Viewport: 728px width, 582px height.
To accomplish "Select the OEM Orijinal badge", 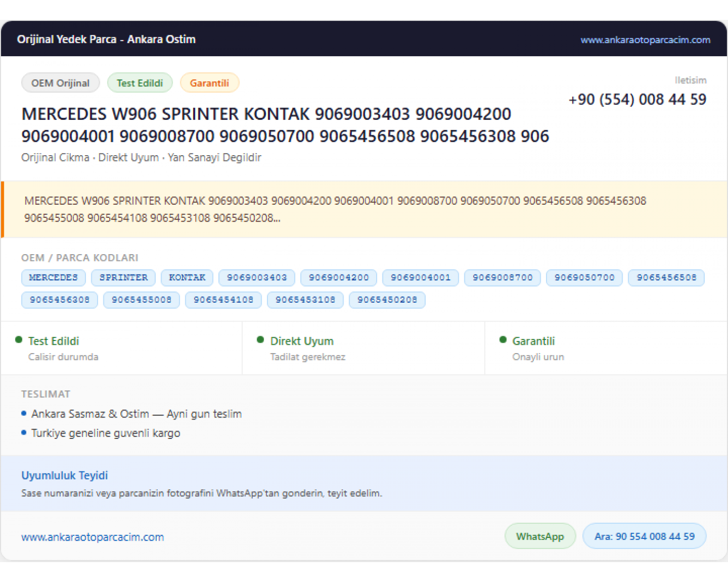I will pos(61,83).
